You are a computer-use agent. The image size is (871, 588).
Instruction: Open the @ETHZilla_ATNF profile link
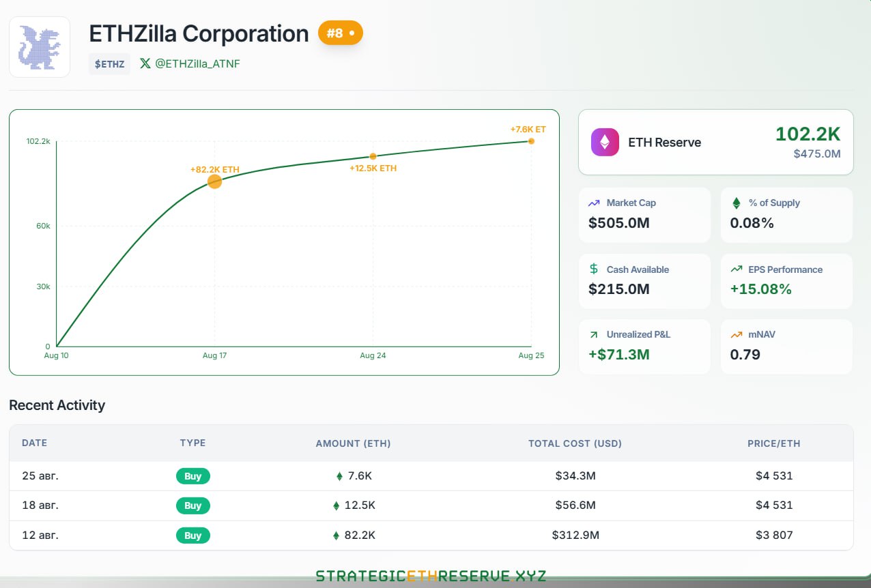pyautogui.click(x=197, y=63)
